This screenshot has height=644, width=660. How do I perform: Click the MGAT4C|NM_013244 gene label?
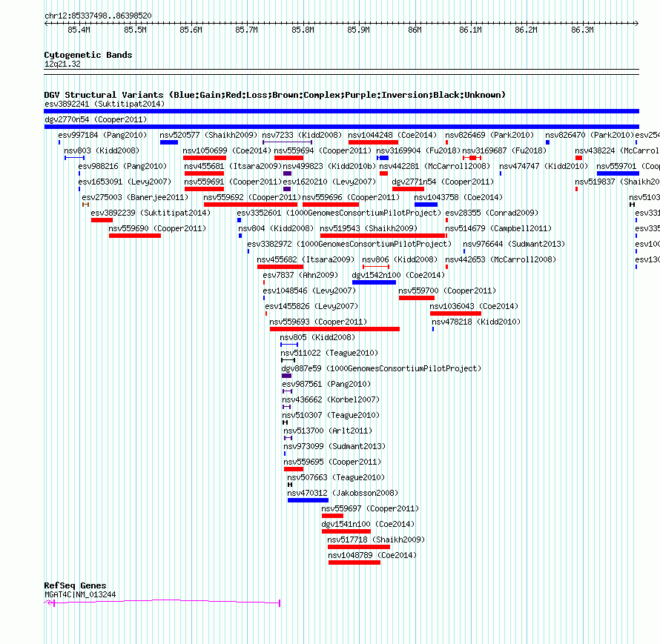tap(80, 594)
